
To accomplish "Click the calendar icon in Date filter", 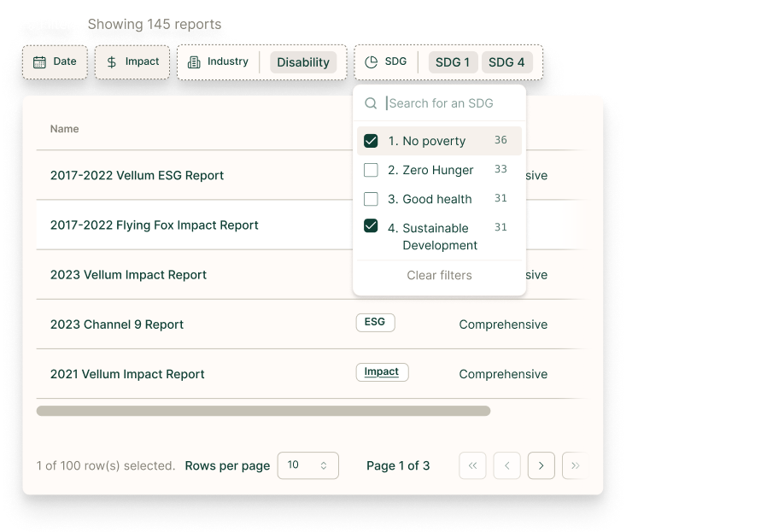I will pos(39,62).
